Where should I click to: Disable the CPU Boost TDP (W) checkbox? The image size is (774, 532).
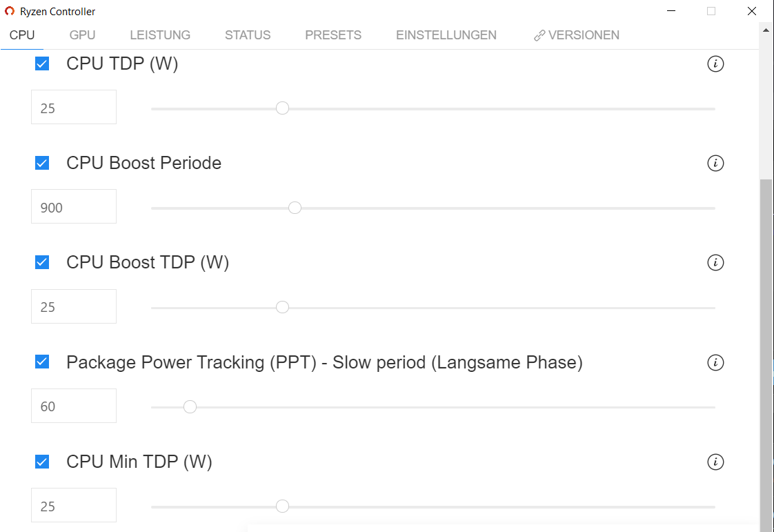coord(42,263)
